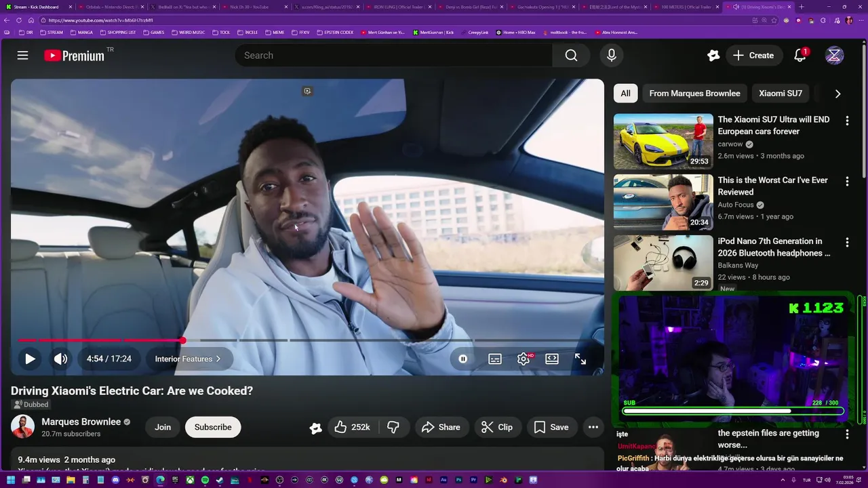868x488 pixels.
Task: Open the Windows Start menu
Action: (x=11, y=480)
